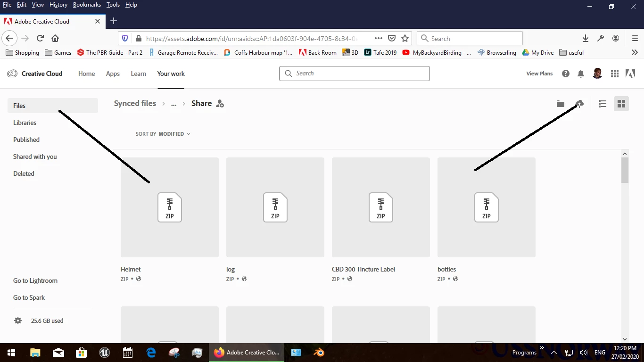Click the cloud upload icon
The image size is (644, 362).
(580, 104)
